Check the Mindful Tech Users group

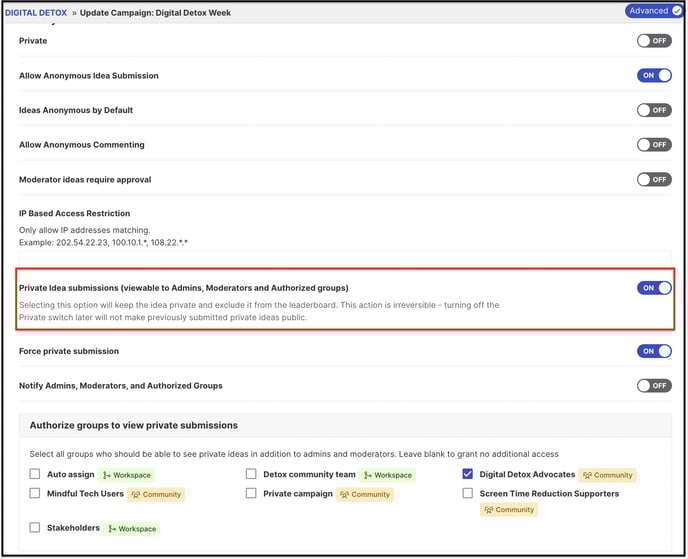[x=35, y=493]
